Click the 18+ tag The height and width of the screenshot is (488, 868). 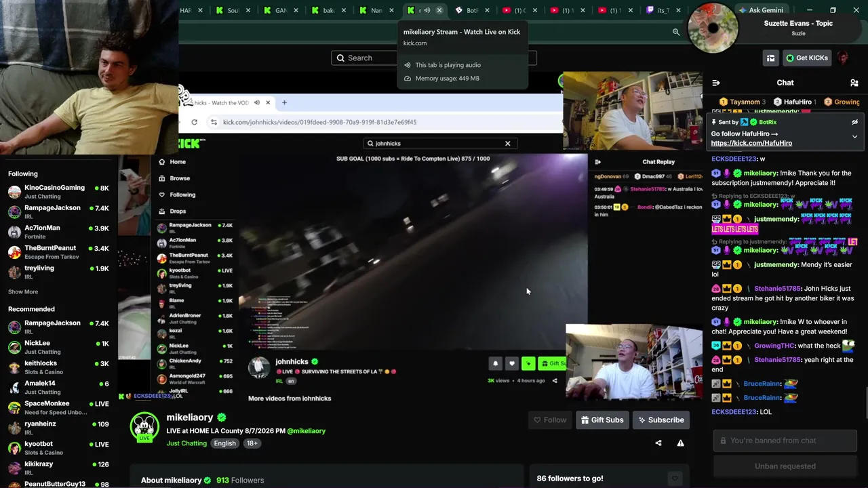point(252,443)
